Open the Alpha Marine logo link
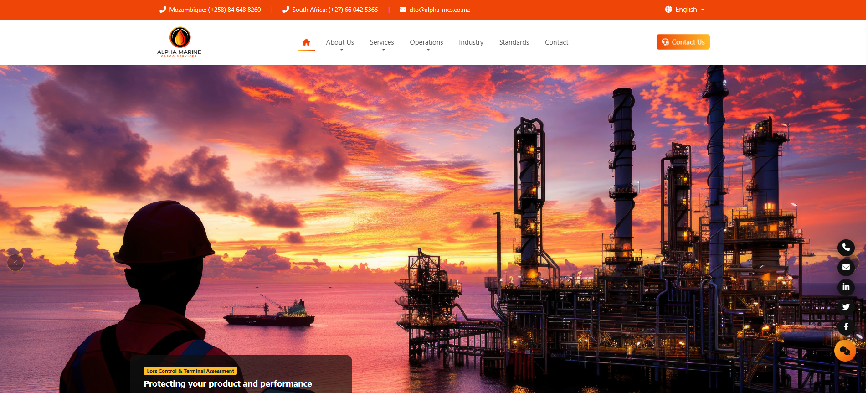Viewport: 868px width, 393px height. (x=179, y=42)
